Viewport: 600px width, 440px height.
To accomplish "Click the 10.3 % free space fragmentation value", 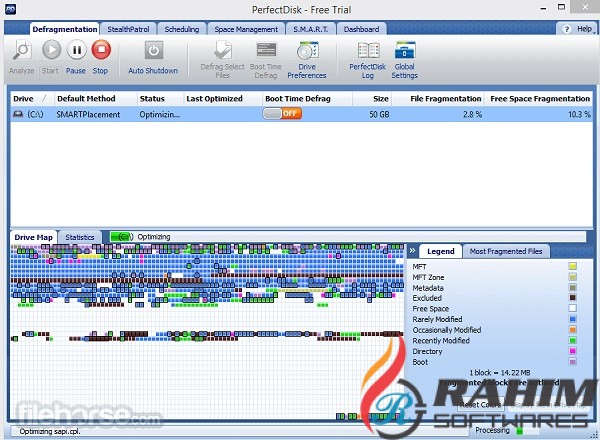I will pyautogui.click(x=579, y=114).
